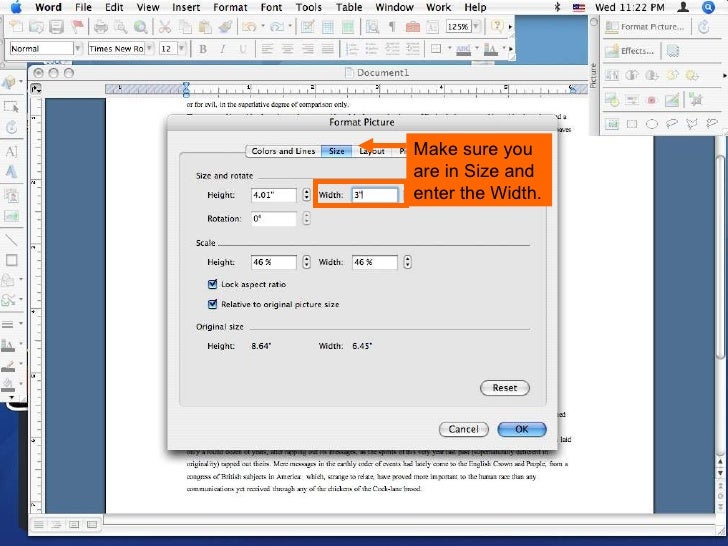This screenshot has width=728, height=546.
Task: Open the Insert menu
Action: coord(186,7)
